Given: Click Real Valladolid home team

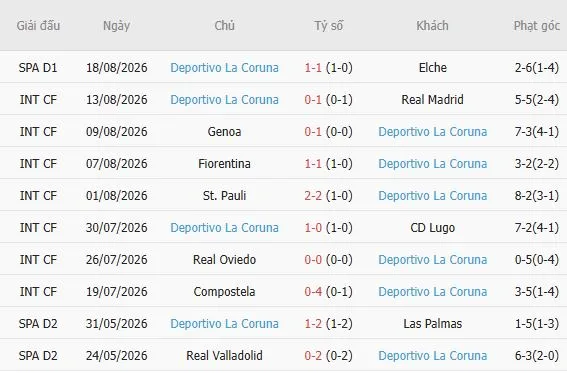Looking at the screenshot, I should click(x=224, y=355).
